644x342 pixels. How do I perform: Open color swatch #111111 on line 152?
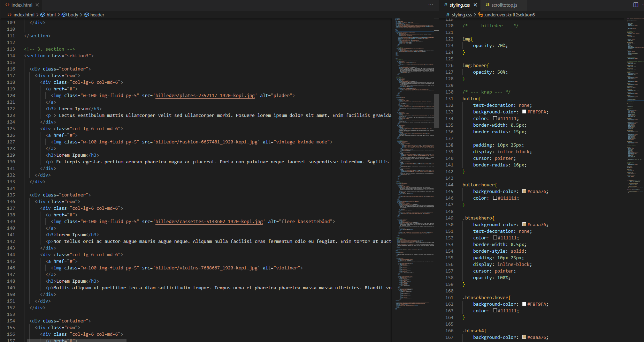click(x=495, y=238)
